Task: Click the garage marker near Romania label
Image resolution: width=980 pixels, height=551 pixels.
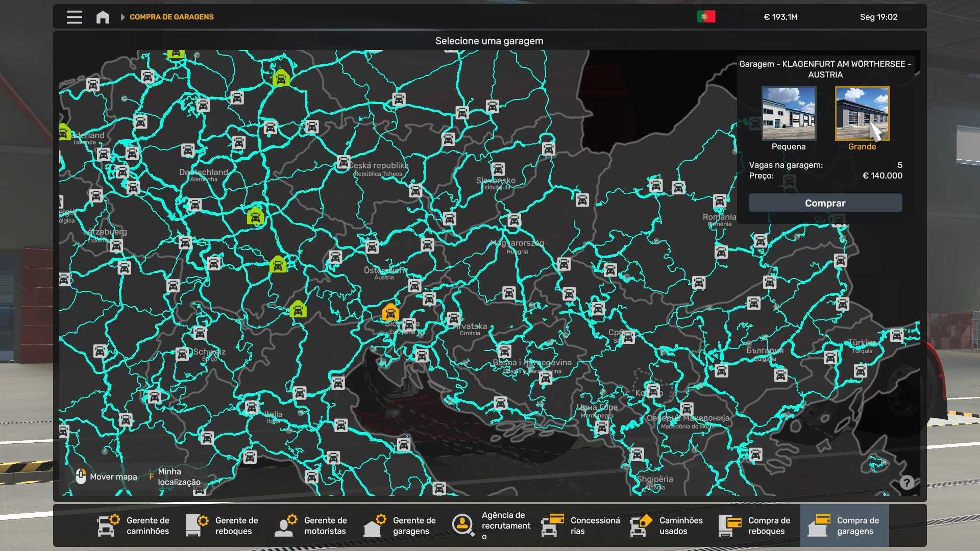Action: [720, 201]
